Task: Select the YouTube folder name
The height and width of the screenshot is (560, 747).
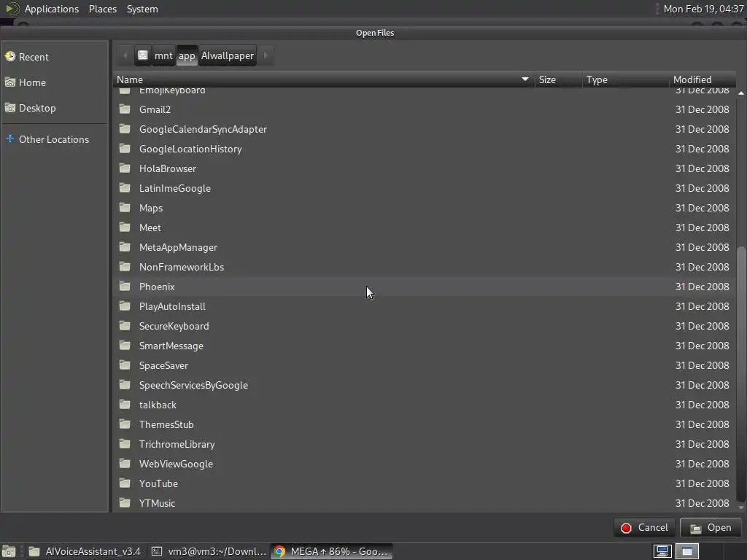Action: pos(158,483)
